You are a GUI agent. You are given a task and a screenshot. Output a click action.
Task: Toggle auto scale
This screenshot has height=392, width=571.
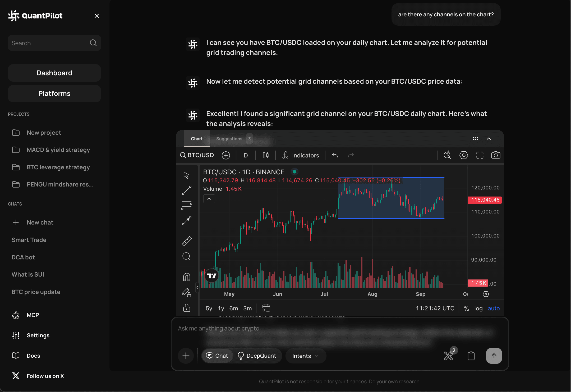click(x=494, y=308)
